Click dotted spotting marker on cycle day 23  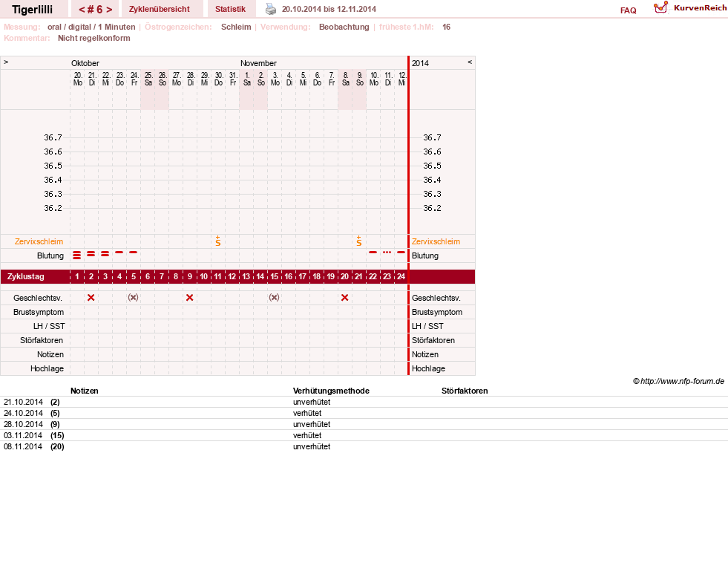[387, 253]
